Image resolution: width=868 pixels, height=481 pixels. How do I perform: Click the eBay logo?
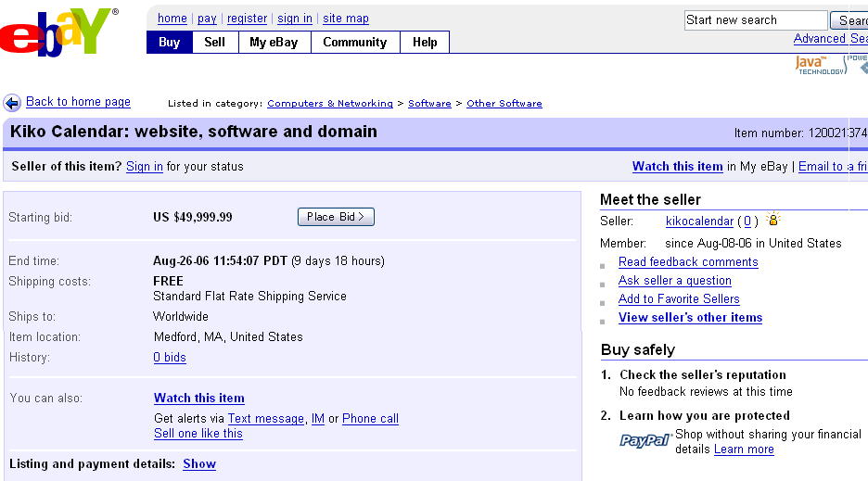[x=58, y=32]
